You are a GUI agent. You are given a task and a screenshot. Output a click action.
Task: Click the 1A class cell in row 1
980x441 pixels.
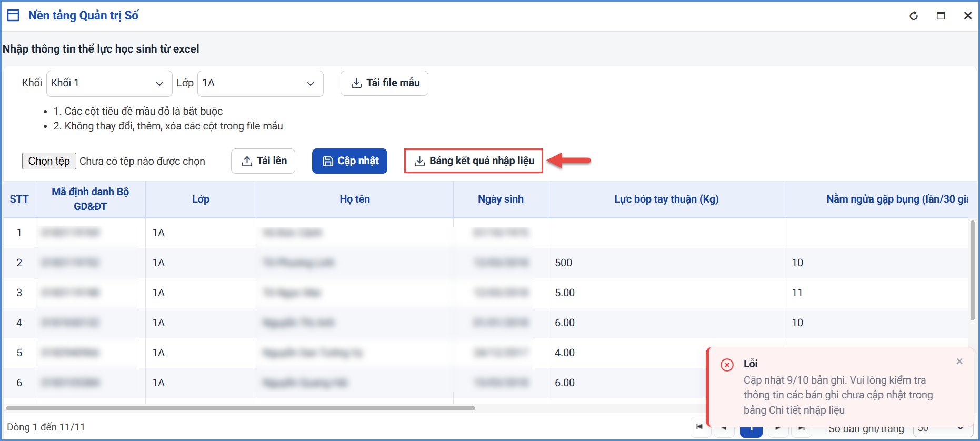(201, 233)
